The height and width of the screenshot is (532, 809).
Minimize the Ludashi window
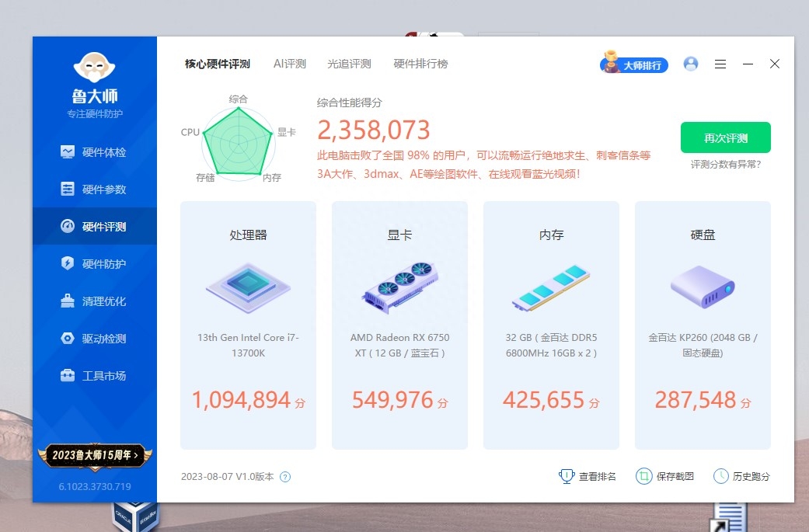(748, 64)
